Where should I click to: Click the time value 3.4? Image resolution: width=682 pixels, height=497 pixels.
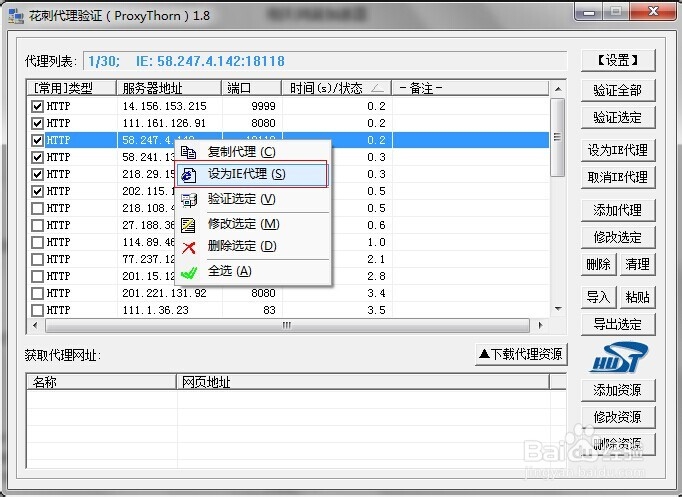click(x=376, y=293)
